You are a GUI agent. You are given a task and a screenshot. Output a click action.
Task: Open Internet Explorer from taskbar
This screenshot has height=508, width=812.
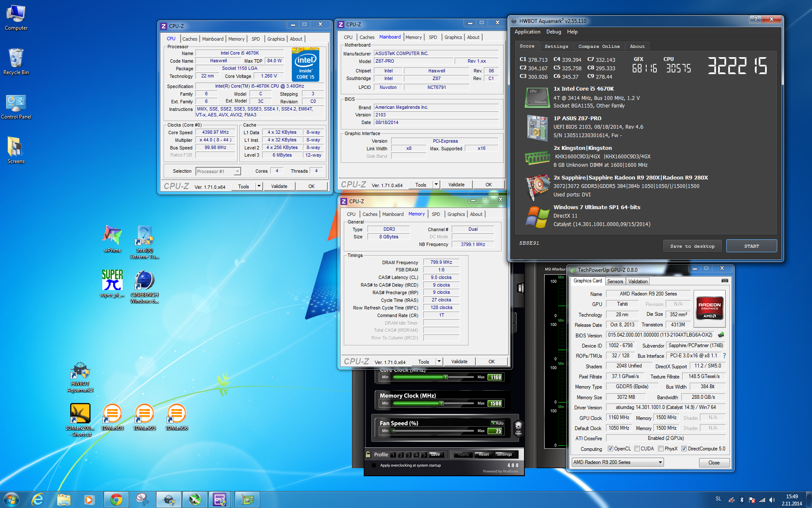coord(38,500)
